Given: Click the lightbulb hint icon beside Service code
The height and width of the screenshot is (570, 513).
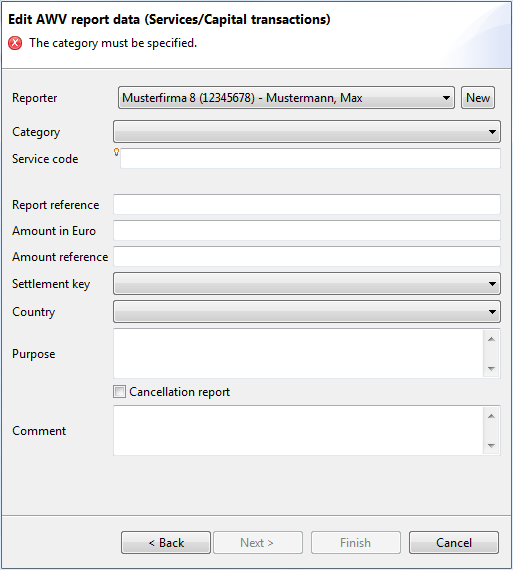Looking at the screenshot, I should 116,152.
